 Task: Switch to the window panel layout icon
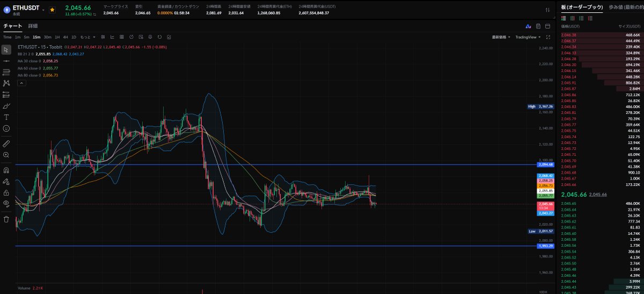[547, 26]
